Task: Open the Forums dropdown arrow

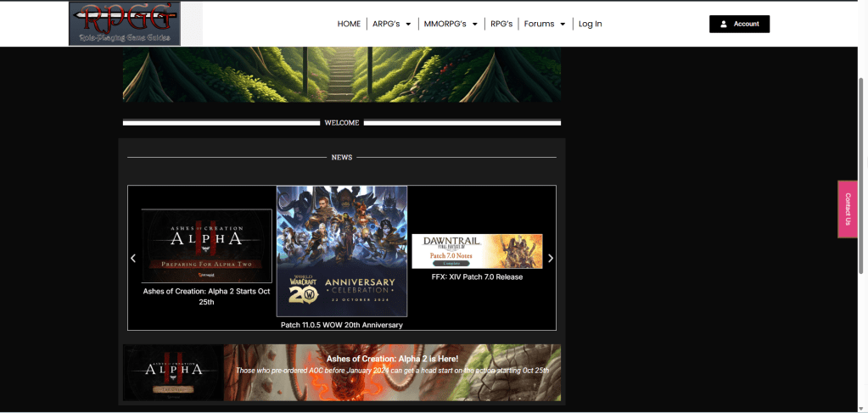Action: coord(563,25)
